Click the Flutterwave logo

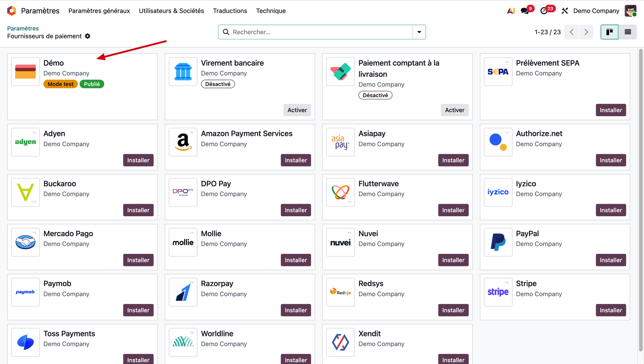[x=340, y=192]
